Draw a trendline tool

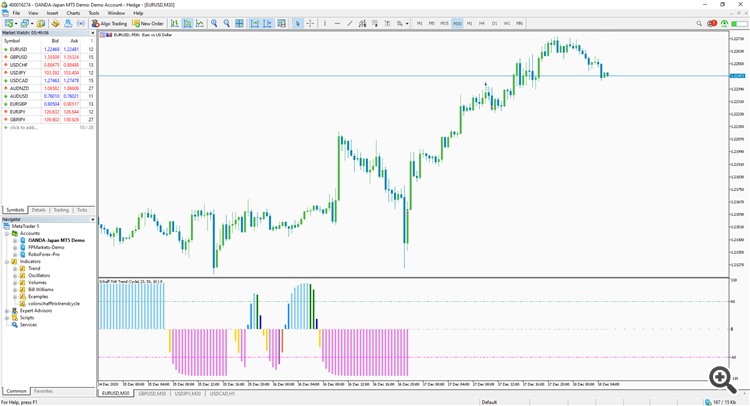coord(350,23)
